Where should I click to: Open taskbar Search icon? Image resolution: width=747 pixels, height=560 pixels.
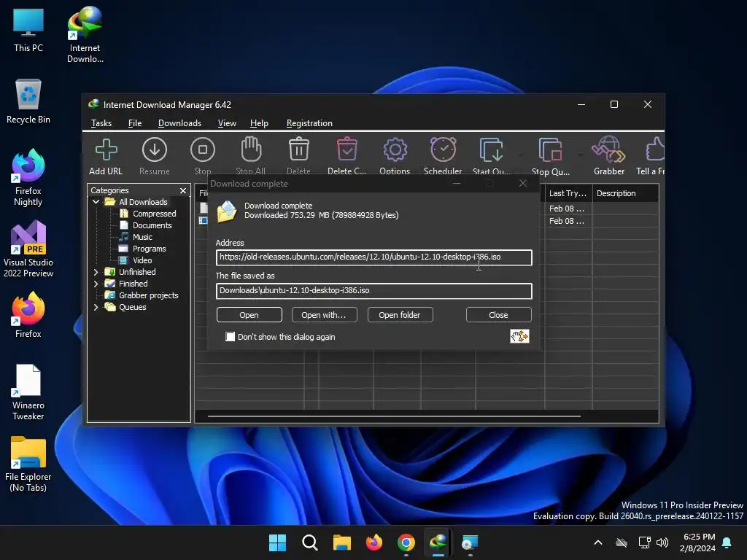(x=309, y=542)
